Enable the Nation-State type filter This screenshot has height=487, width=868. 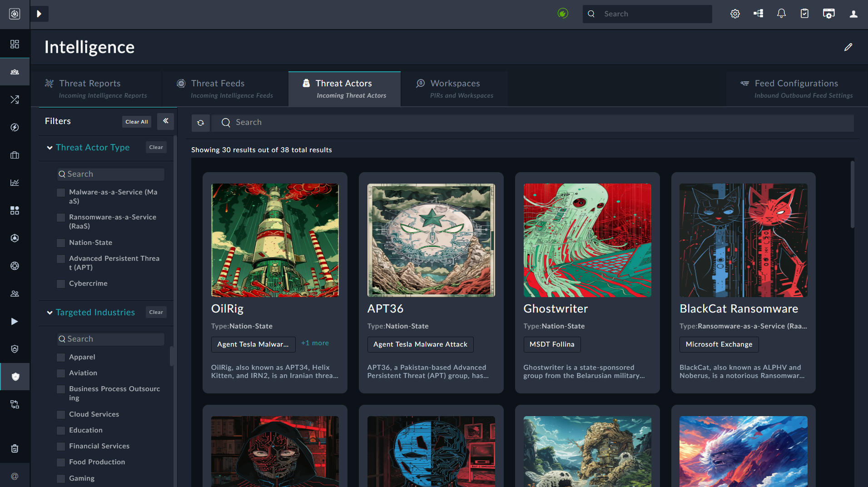pos(61,243)
